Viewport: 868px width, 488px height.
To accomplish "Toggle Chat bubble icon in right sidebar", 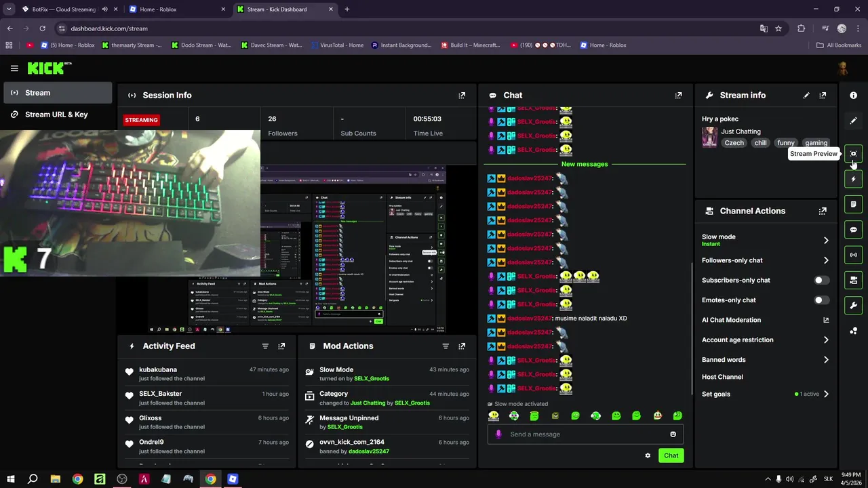I will click(853, 230).
